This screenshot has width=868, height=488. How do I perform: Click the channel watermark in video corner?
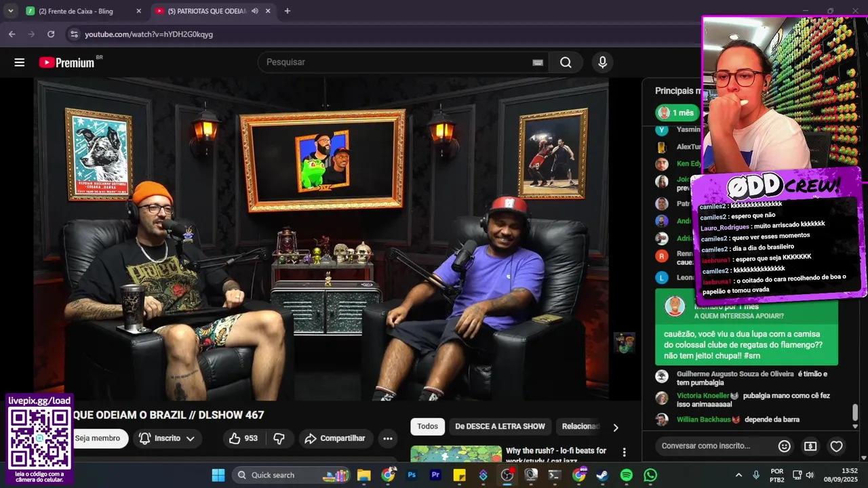point(625,343)
